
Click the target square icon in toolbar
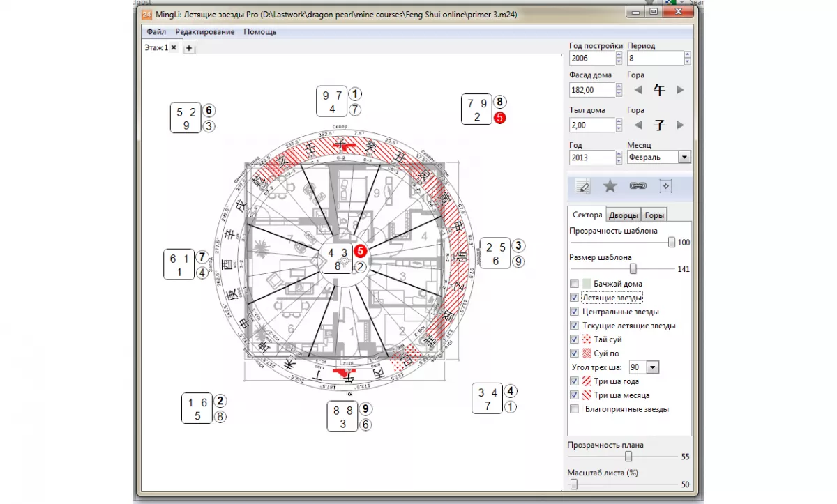point(665,186)
